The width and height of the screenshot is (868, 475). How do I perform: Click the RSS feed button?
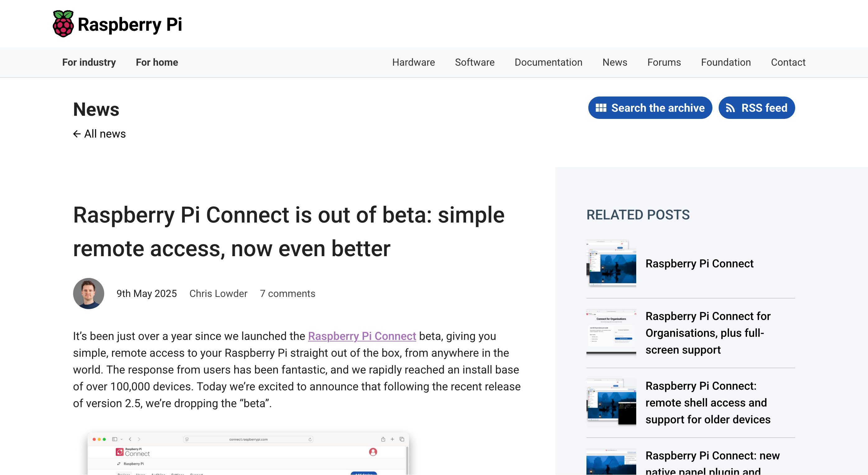757,108
